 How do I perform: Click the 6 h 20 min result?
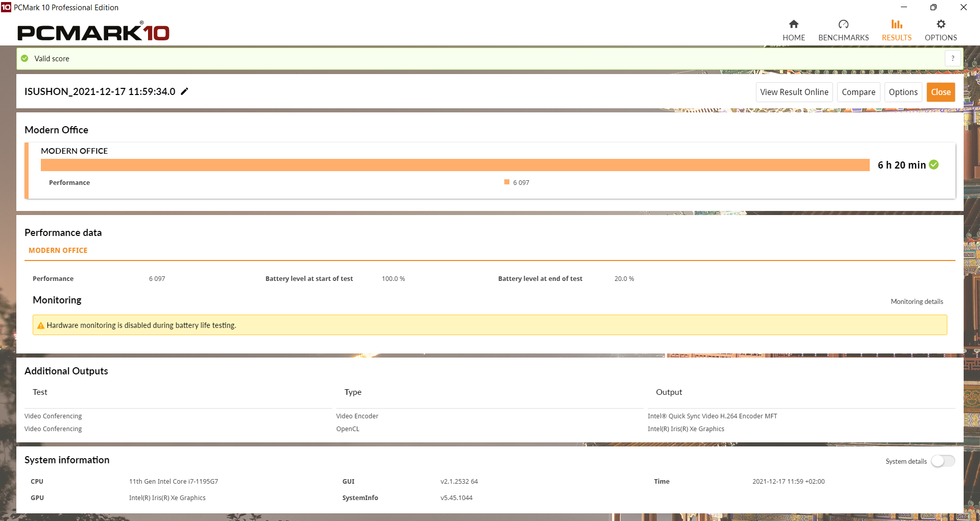(901, 165)
